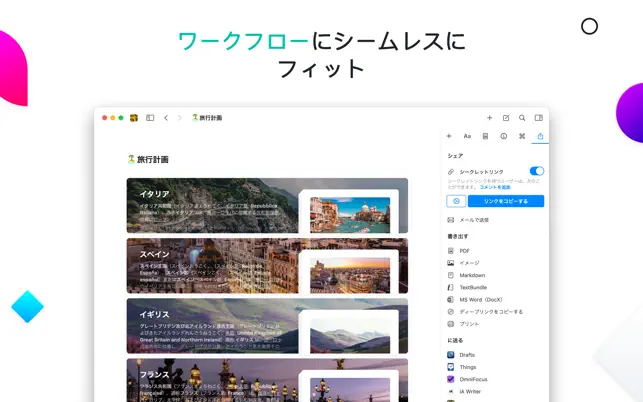This screenshot has width=643, height=402.
Task: Click the PDF file icon
Action: (451, 251)
